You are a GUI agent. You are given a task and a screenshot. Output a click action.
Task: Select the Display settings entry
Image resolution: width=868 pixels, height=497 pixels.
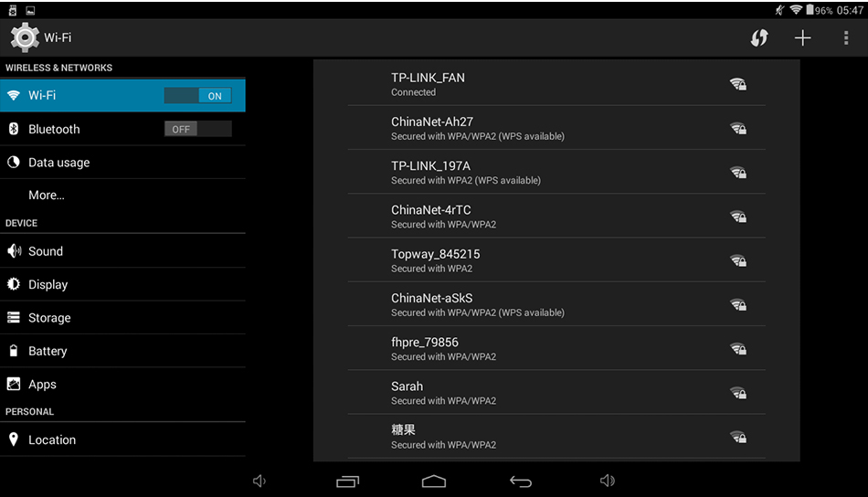click(48, 284)
